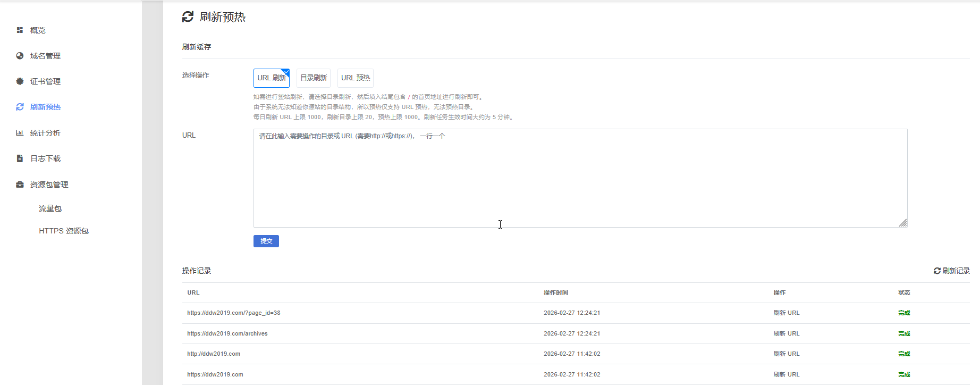Select the 目录刷新 operation option
980x385 pixels.
pyautogui.click(x=314, y=78)
